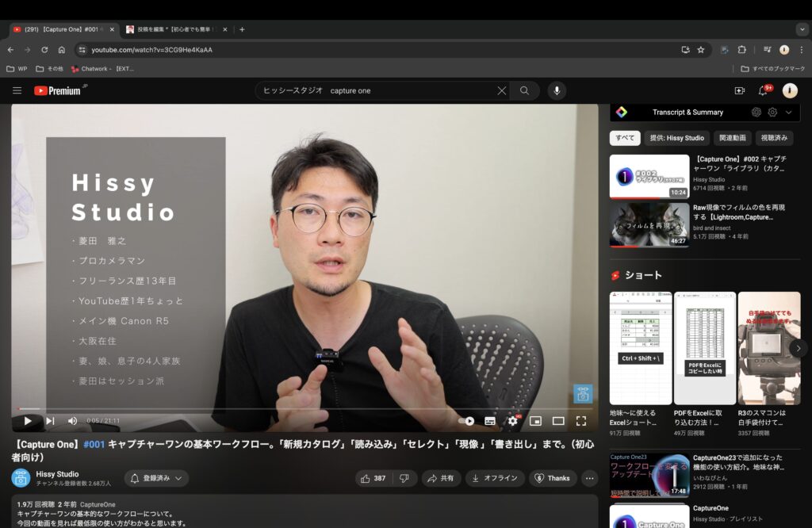Screen dimensions: 812x528
Task: Open CaptureOne23 ワークフロー video thumbnail
Action: (x=649, y=475)
